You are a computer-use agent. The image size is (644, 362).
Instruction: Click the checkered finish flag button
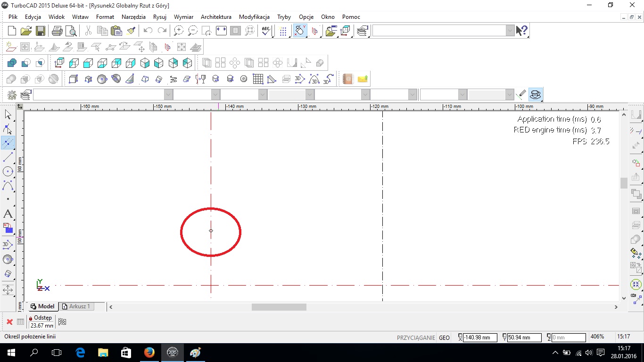[62, 322]
